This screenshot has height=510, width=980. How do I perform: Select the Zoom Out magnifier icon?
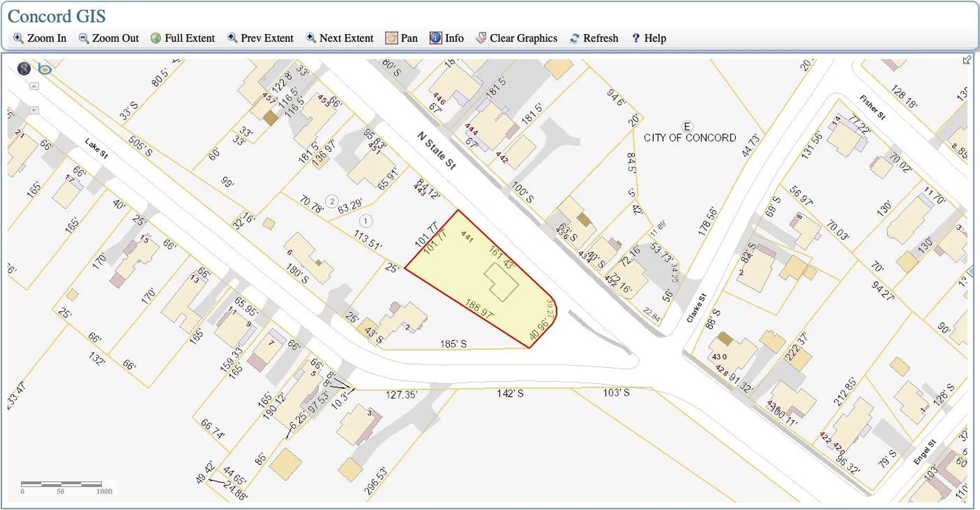pyautogui.click(x=82, y=38)
